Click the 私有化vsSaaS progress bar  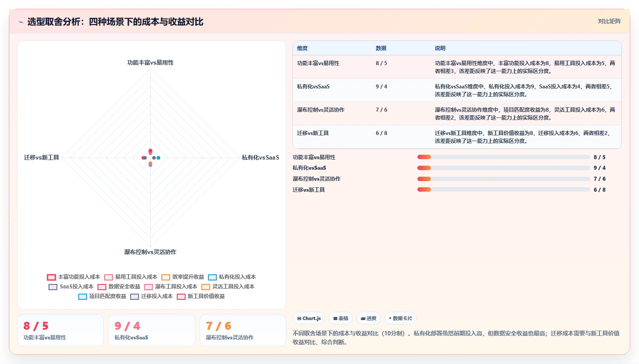point(504,167)
